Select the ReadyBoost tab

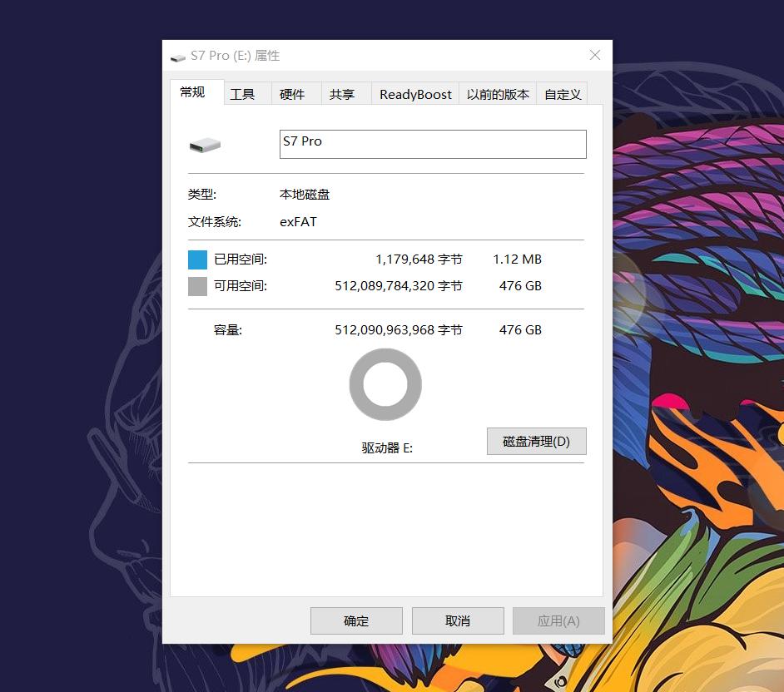point(414,94)
